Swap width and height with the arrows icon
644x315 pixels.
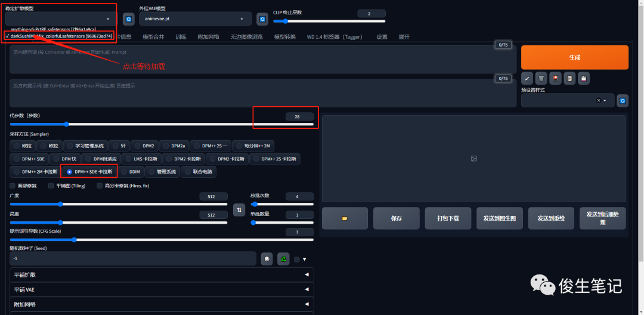239,209
